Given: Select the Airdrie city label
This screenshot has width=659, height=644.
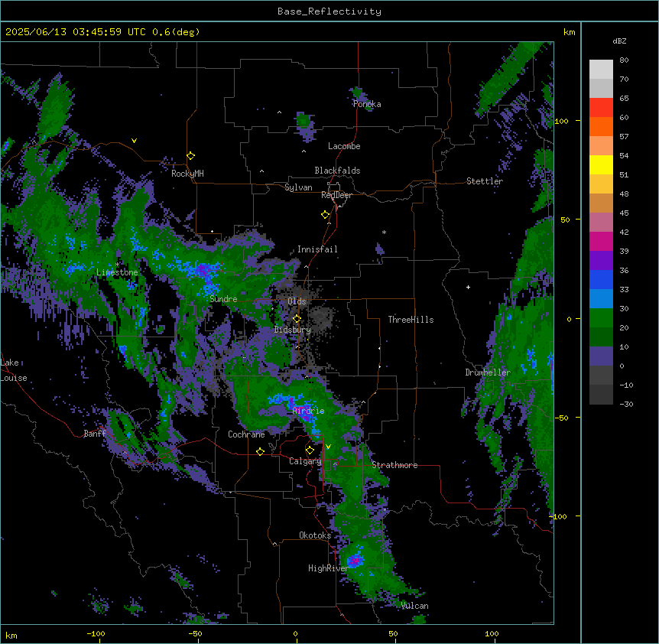Looking at the screenshot, I should click(309, 411).
